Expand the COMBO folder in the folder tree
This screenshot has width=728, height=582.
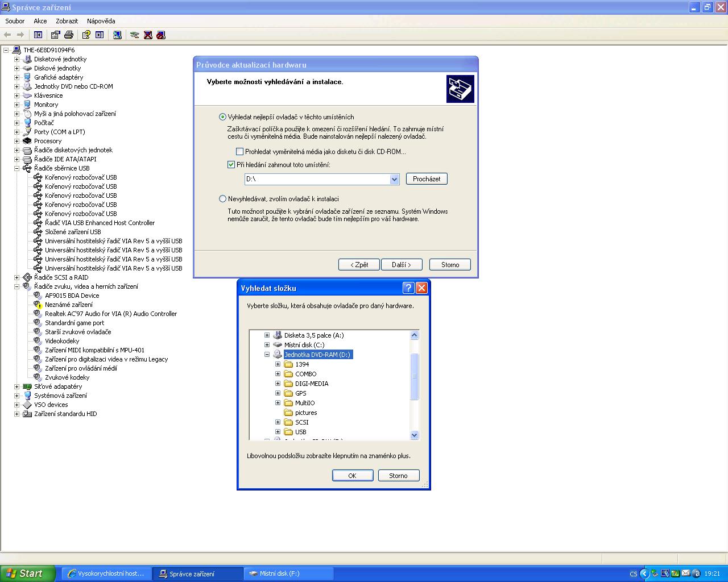pos(278,374)
